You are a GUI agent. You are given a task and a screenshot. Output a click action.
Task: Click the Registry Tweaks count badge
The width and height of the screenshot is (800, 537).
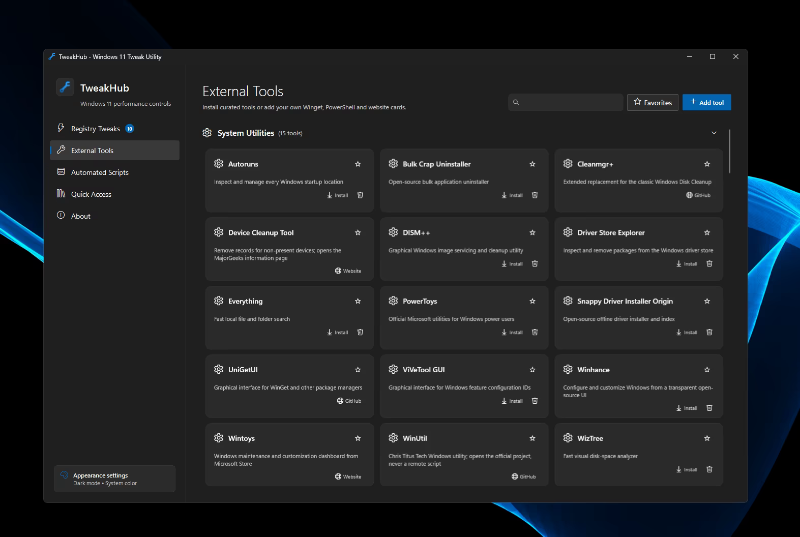pos(130,129)
